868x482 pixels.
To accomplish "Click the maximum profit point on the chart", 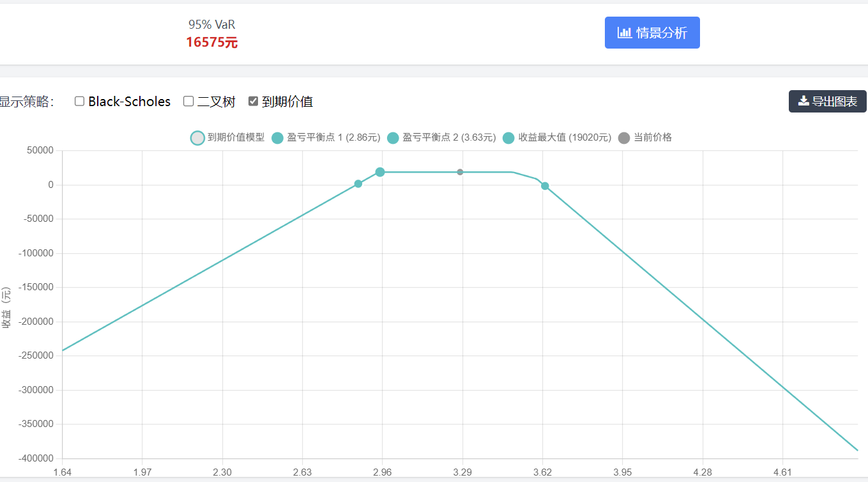I will 380,172.
